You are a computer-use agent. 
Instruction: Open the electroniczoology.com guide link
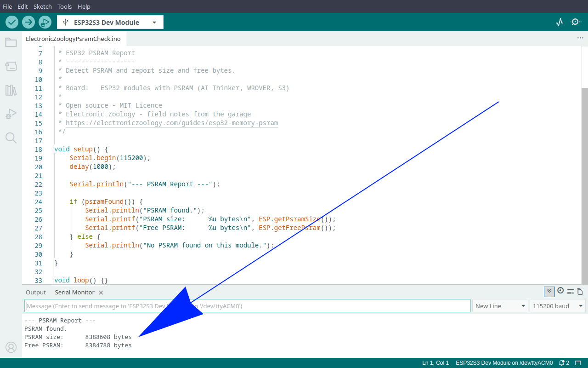click(x=172, y=123)
